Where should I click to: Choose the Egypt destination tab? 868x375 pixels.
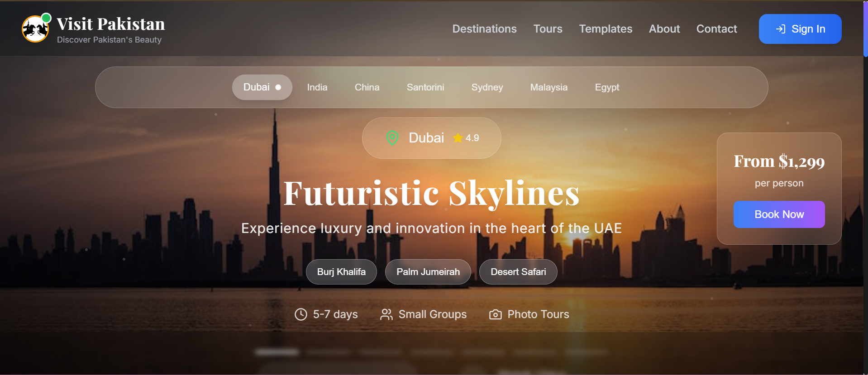click(x=607, y=87)
